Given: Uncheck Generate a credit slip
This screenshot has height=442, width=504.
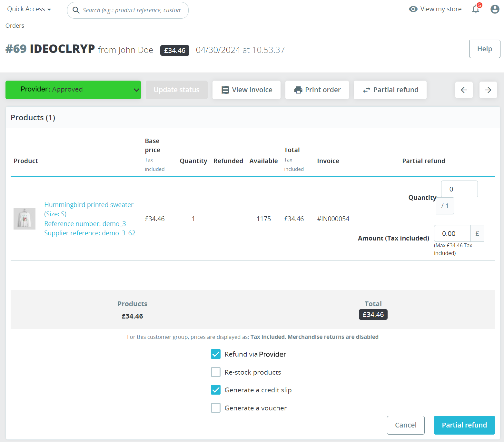Looking at the screenshot, I should point(216,390).
